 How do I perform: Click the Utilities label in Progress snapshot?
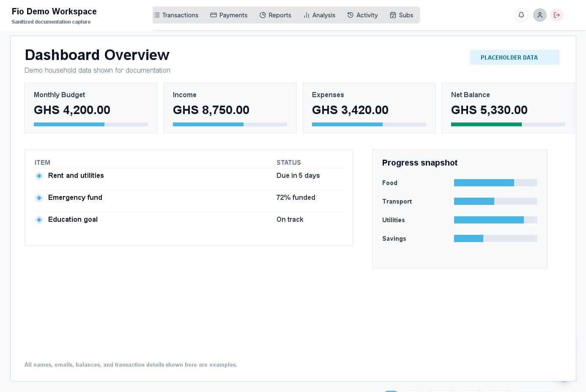394,220
